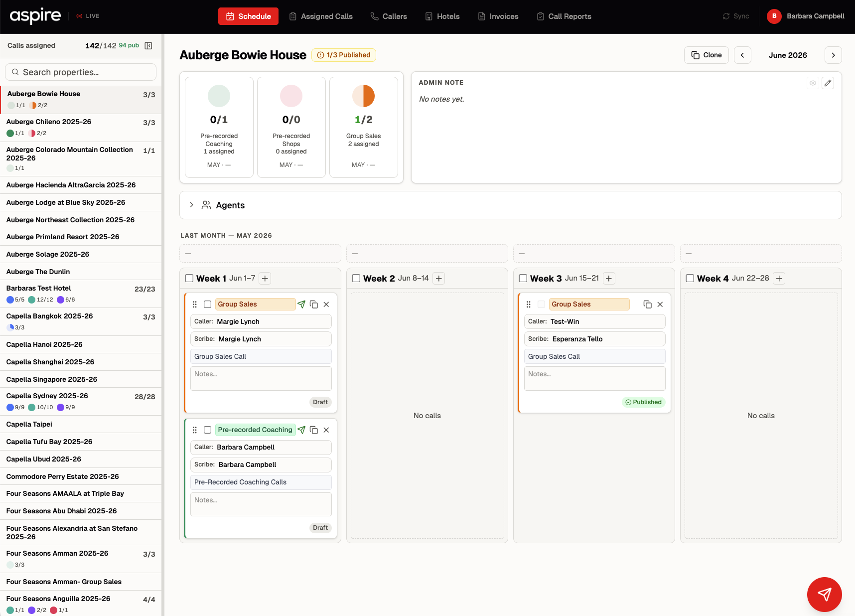Screen dimensions: 855x616
Task: Select all Week 4 checkbox
Action: click(x=690, y=279)
